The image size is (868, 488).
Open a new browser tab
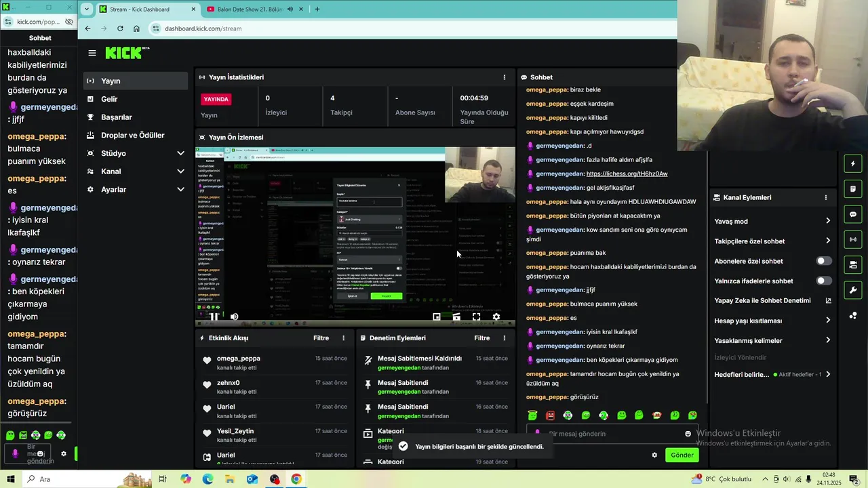click(317, 9)
